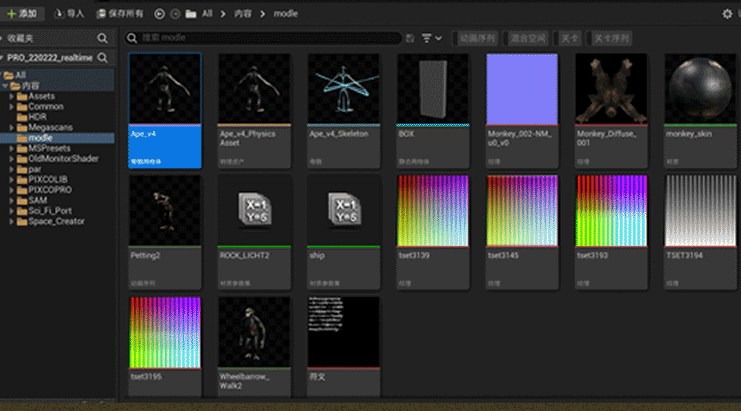
Task: Select the Petting2 animation asset
Action: 165,232
